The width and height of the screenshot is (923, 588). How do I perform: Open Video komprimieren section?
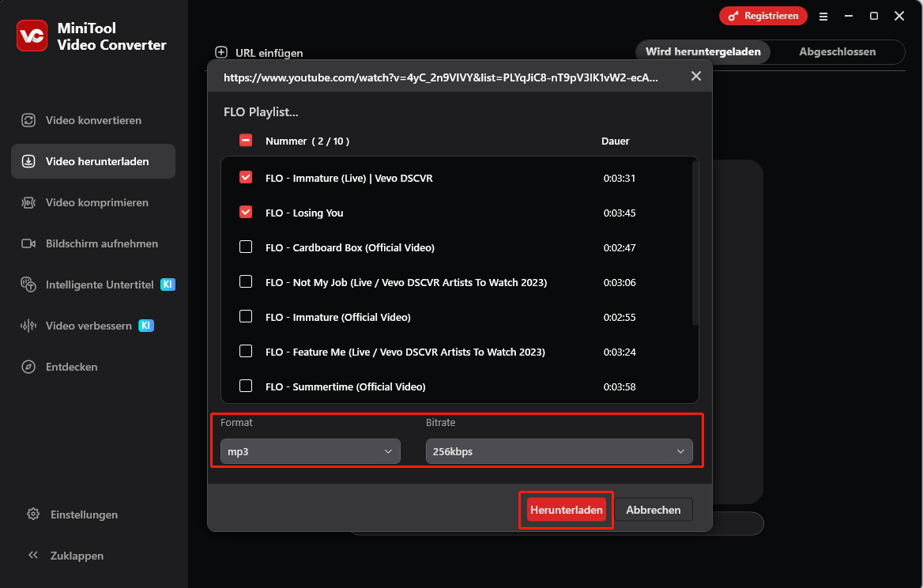click(x=93, y=202)
